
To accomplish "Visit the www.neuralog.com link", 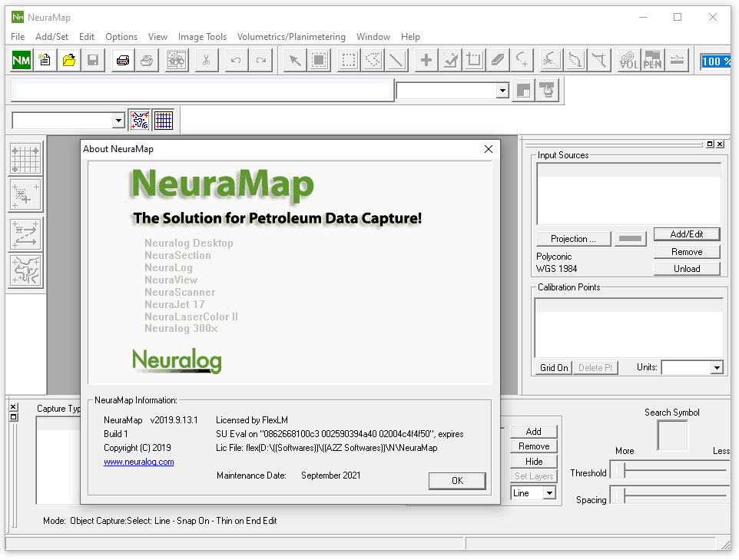I will tap(138, 462).
